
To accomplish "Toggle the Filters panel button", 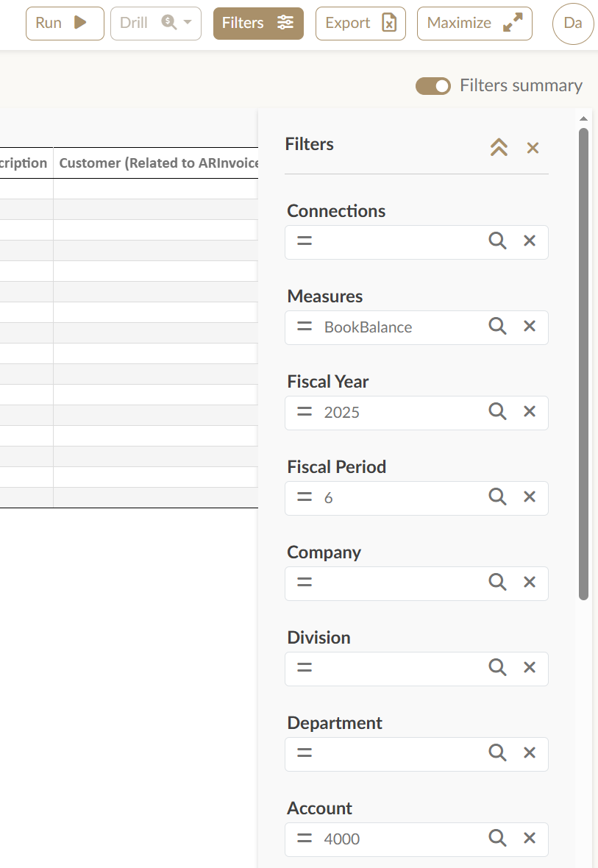I will pos(258,24).
